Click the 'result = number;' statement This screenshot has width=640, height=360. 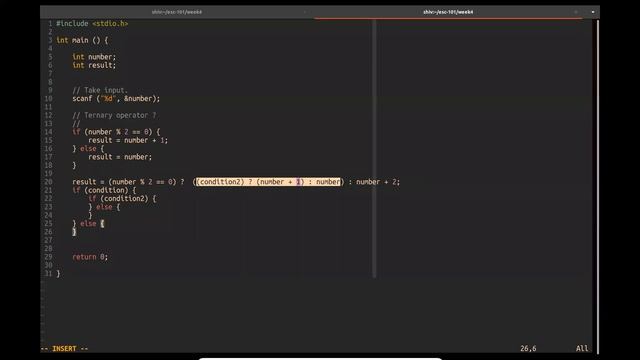[x=120, y=157]
